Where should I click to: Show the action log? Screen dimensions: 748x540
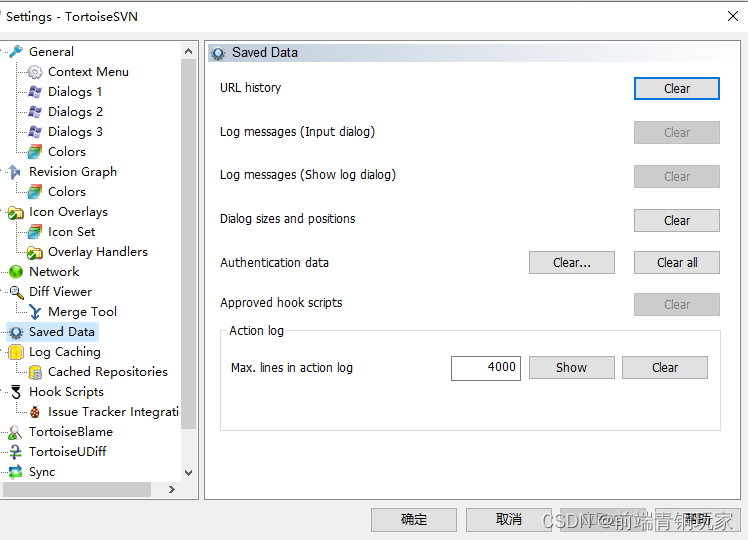571,368
